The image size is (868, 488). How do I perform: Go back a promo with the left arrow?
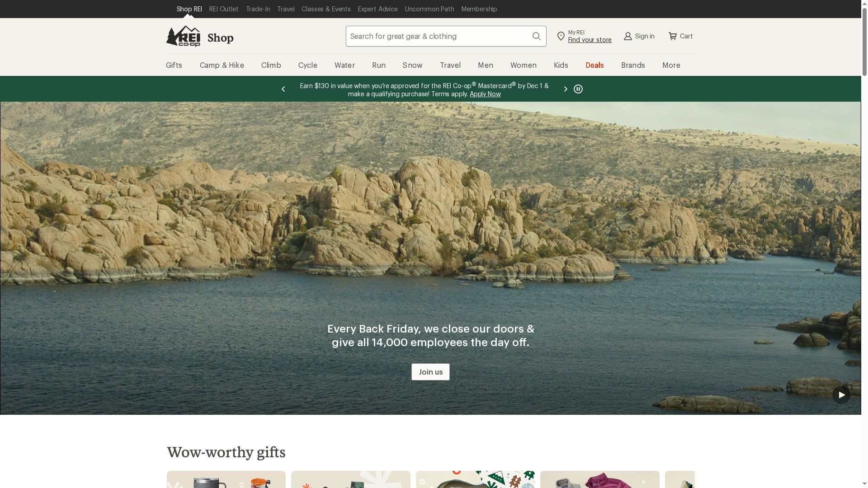click(283, 89)
